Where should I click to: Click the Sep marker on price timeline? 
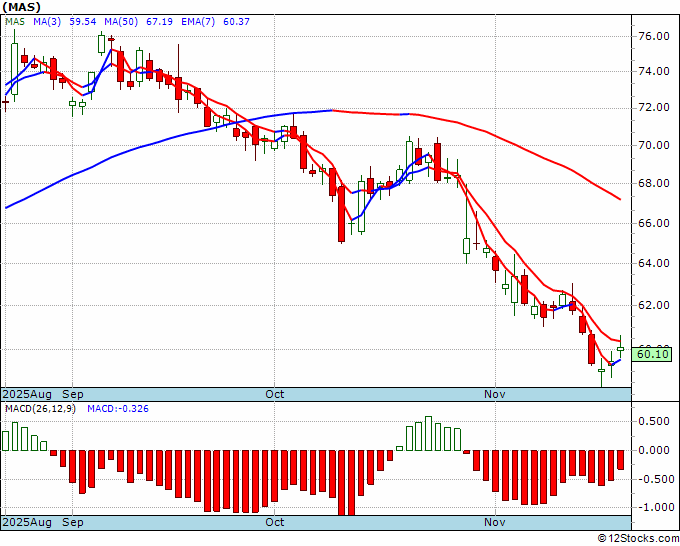pos(73,394)
